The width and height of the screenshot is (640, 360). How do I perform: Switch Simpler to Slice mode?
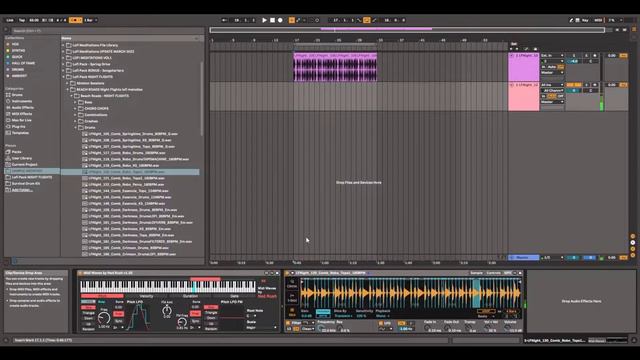[x=292, y=312]
